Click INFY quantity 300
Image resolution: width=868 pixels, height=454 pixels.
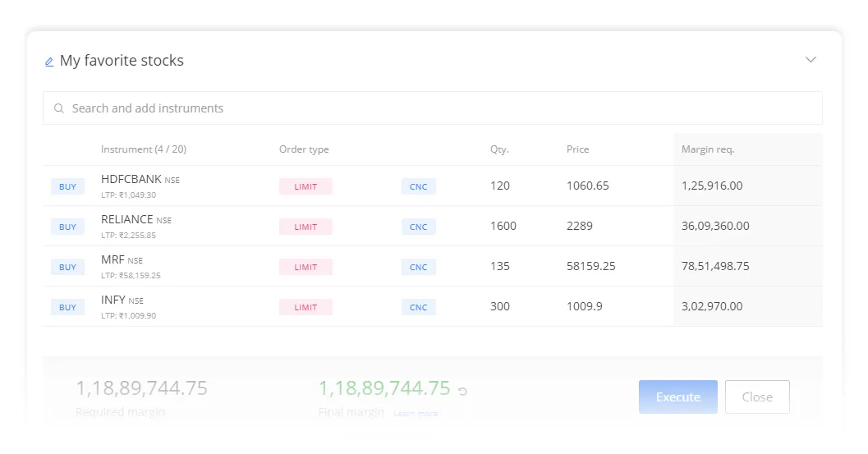click(500, 306)
